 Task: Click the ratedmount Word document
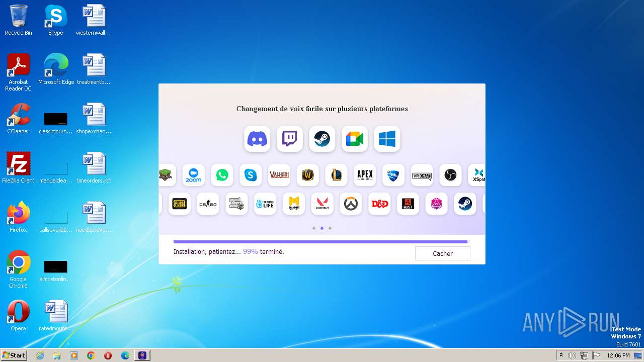(56, 316)
